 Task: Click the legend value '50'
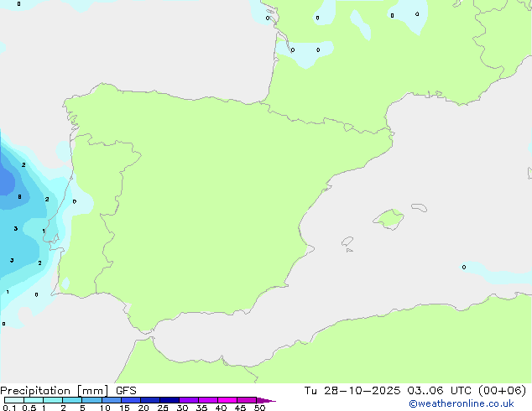point(259,408)
